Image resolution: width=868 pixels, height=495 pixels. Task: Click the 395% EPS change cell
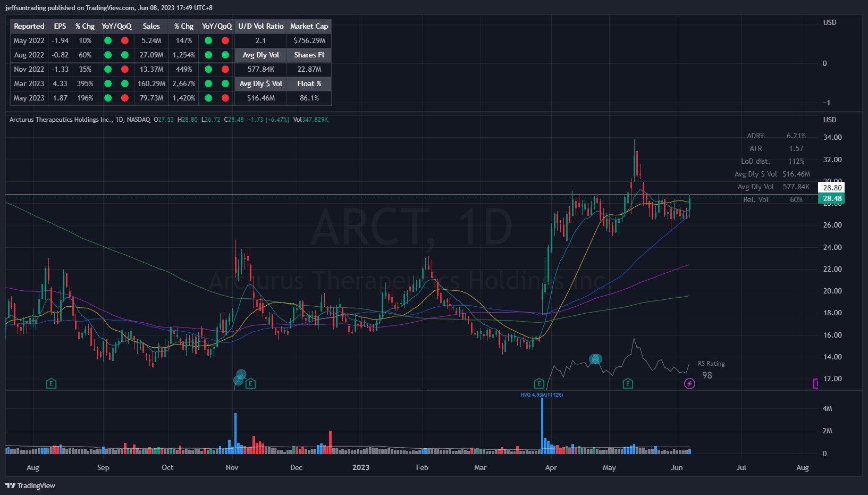(x=85, y=83)
